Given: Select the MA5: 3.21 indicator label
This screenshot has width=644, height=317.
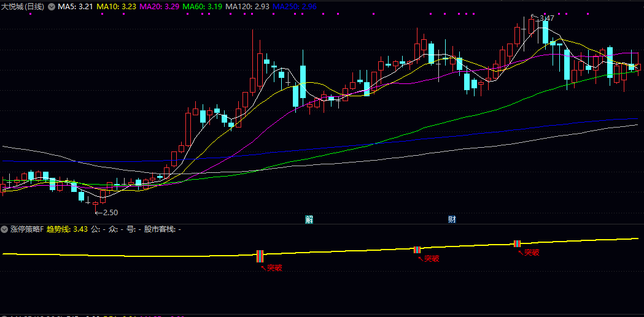Looking at the screenshot, I should [x=75, y=6].
